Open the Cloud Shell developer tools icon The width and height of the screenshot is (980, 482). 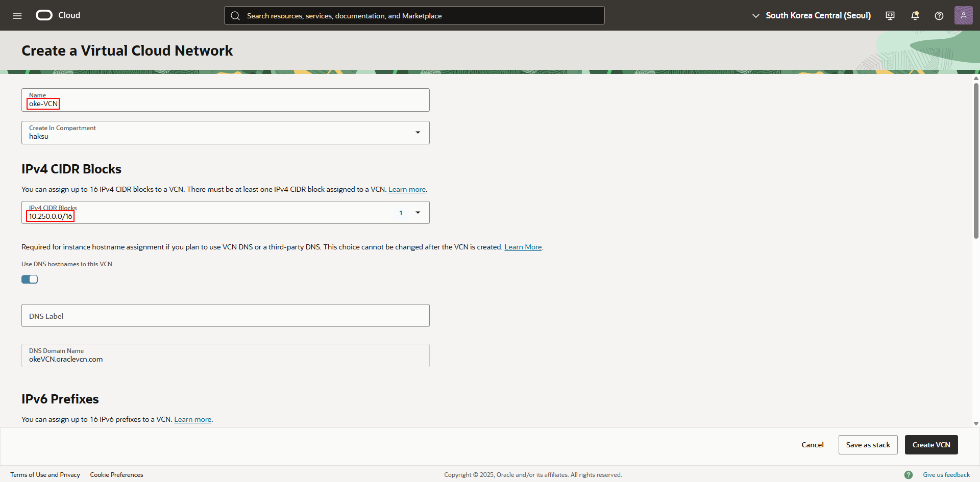coord(890,16)
